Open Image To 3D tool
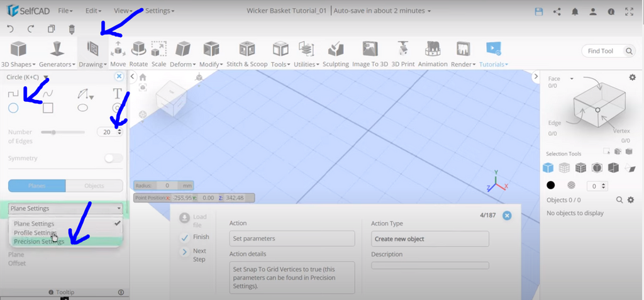 pos(370,54)
